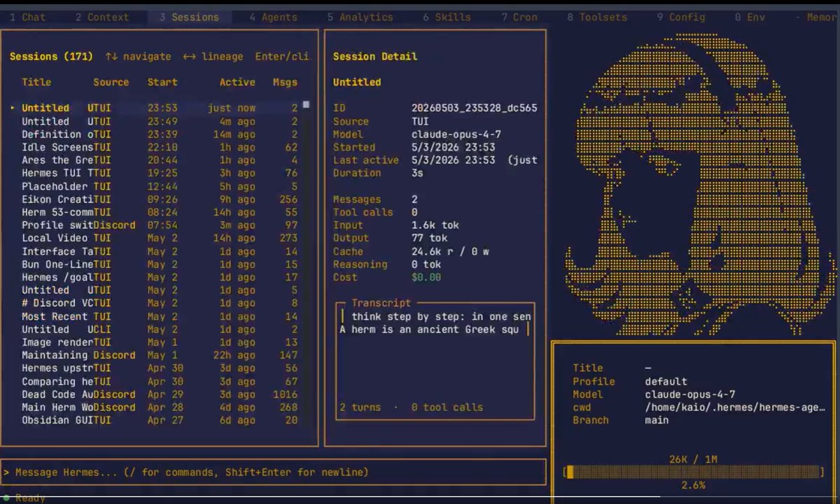This screenshot has width=840, height=504.
Task: Click the Transcript box heading
Action: pyautogui.click(x=381, y=303)
